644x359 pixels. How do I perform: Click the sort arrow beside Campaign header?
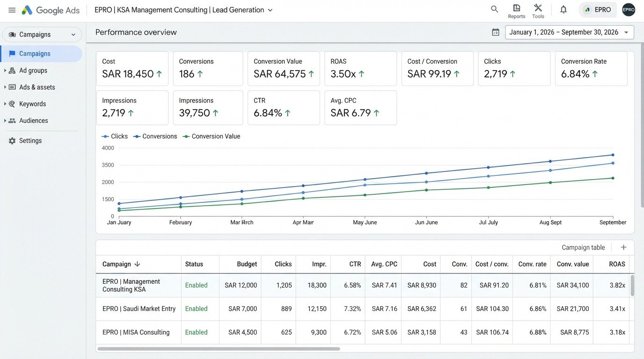(137, 264)
